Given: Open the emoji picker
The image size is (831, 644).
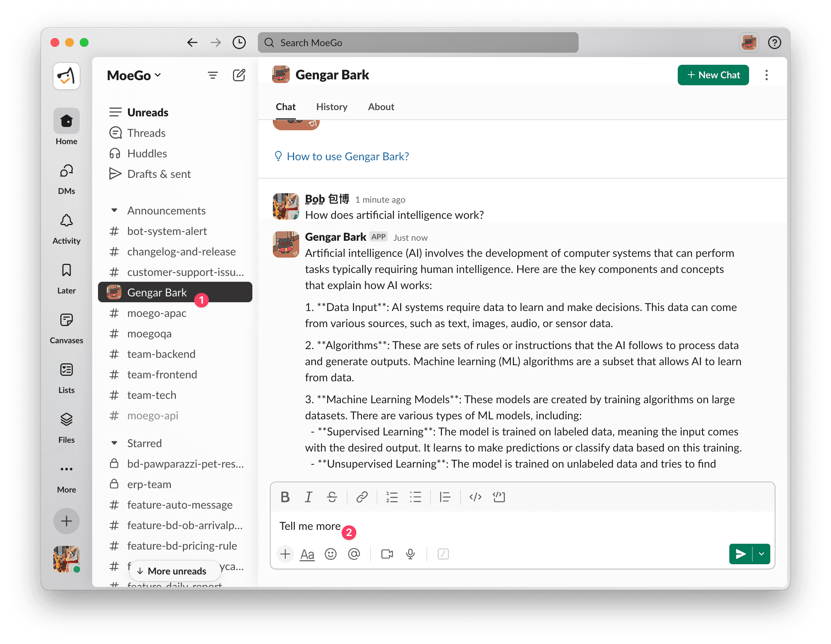Looking at the screenshot, I should [x=331, y=554].
